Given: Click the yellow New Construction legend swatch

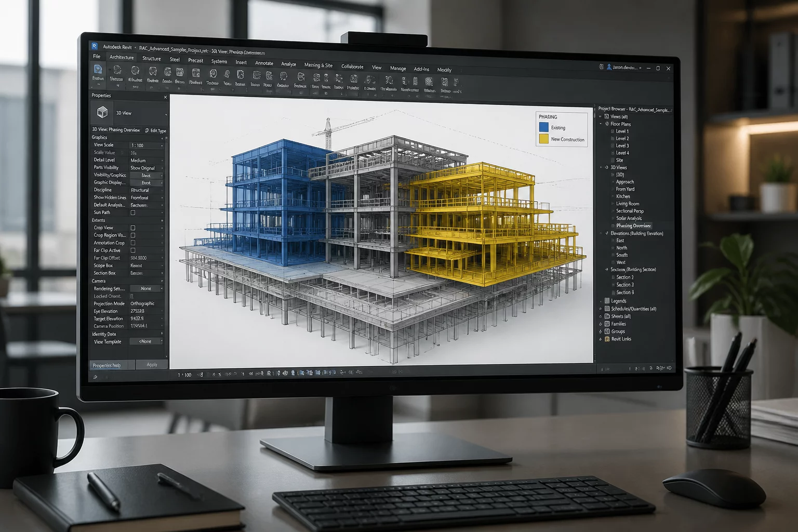Looking at the screenshot, I should (543, 139).
